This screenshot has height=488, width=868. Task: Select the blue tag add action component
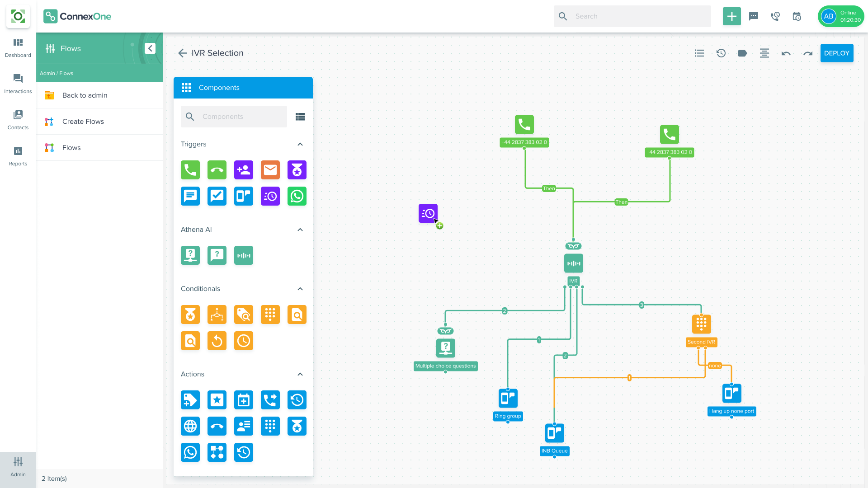point(190,400)
